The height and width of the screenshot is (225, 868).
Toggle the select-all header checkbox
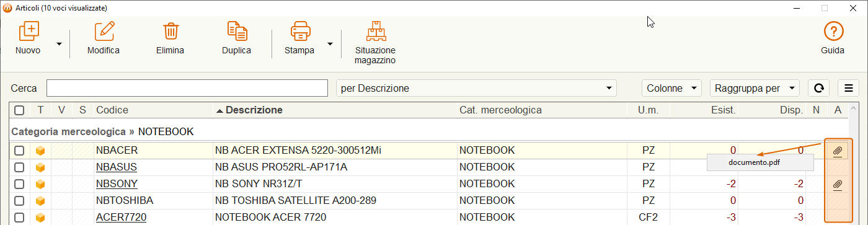pos(19,110)
